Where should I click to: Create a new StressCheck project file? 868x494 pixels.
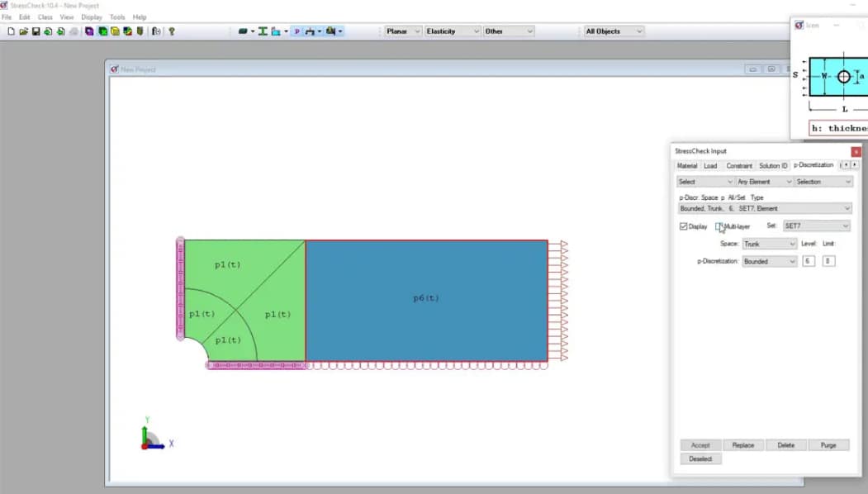[x=11, y=31]
